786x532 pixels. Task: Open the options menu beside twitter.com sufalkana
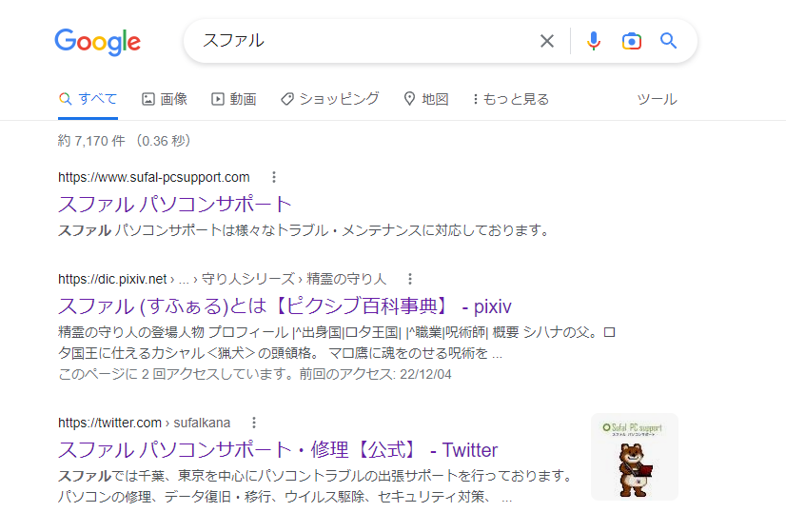tap(254, 423)
